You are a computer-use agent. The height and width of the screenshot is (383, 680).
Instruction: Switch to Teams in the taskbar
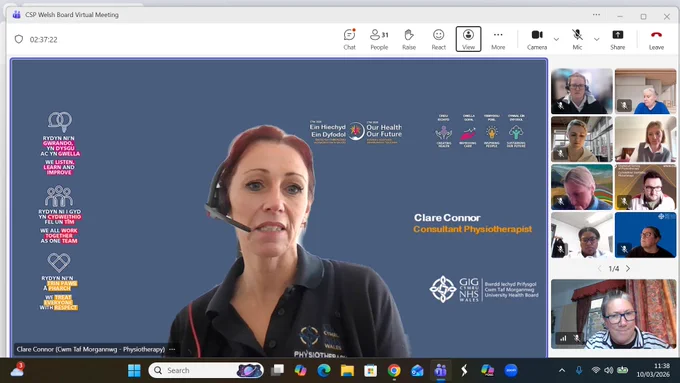click(x=441, y=370)
